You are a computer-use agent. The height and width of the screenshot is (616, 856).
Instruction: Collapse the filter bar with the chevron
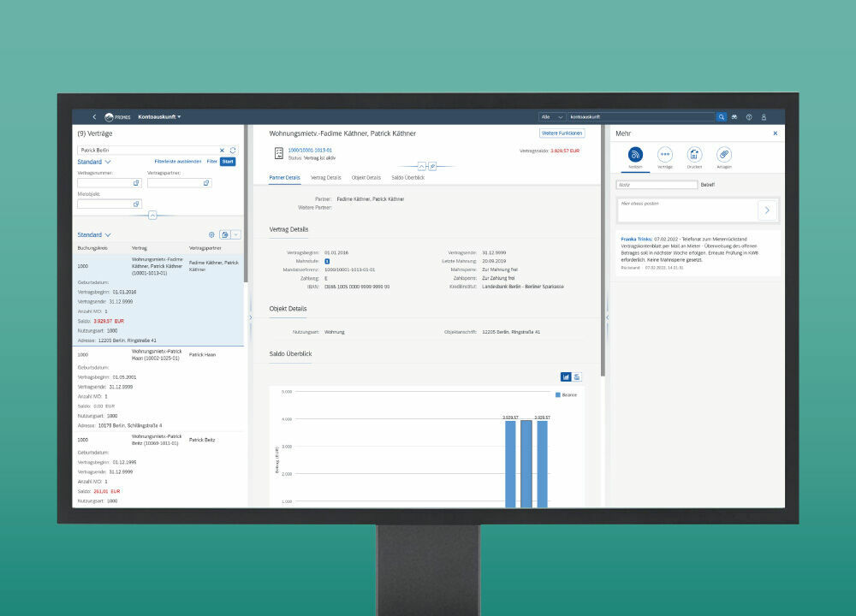152,215
